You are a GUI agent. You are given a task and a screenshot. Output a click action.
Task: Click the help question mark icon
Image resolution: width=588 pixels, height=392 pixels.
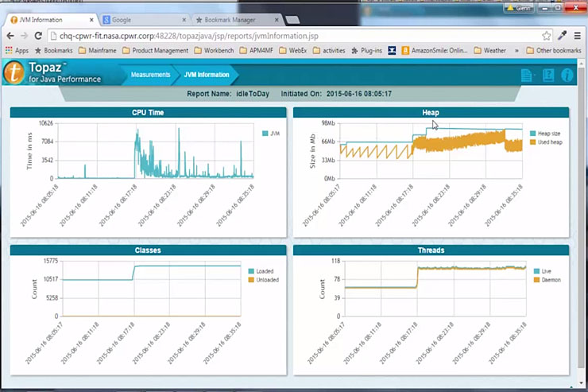point(547,76)
